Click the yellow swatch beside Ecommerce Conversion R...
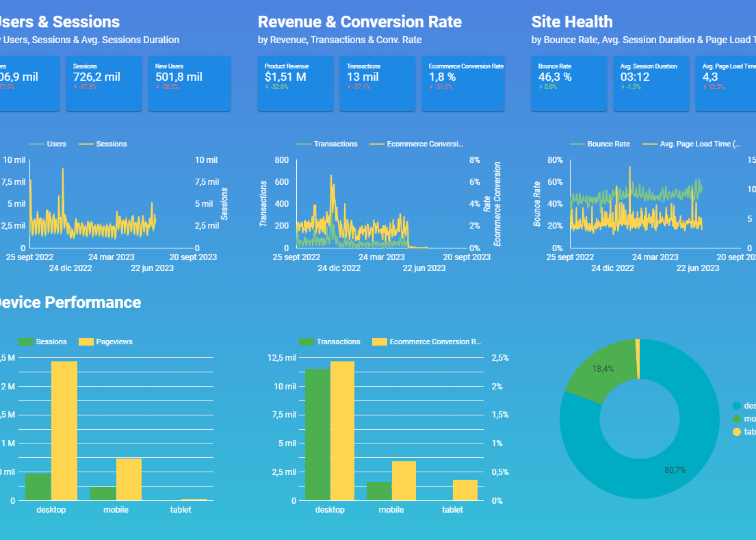This screenshot has width=756, height=540. [380, 342]
